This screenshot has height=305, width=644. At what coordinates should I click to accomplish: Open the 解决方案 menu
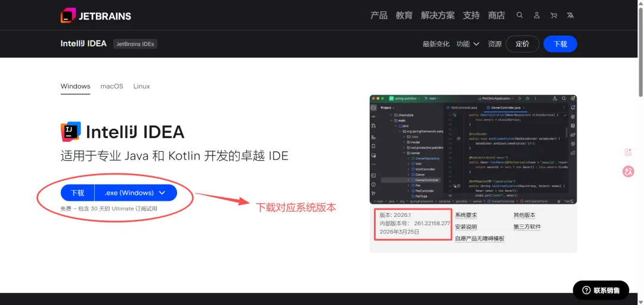pyautogui.click(x=438, y=15)
